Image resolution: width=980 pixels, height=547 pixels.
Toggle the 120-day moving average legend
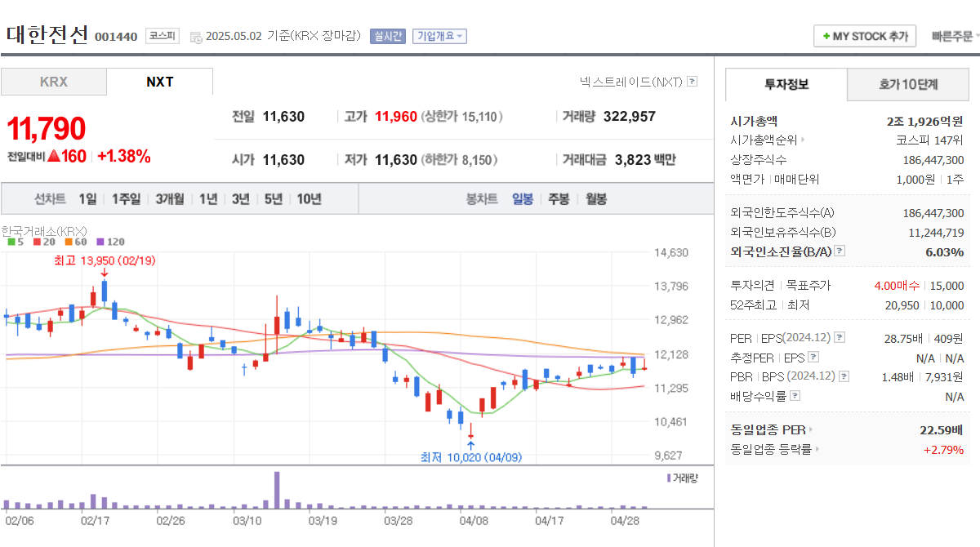click(100, 242)
